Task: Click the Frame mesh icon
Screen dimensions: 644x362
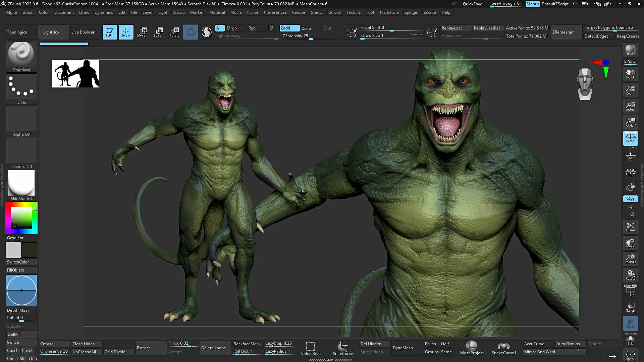Action: 630,227
